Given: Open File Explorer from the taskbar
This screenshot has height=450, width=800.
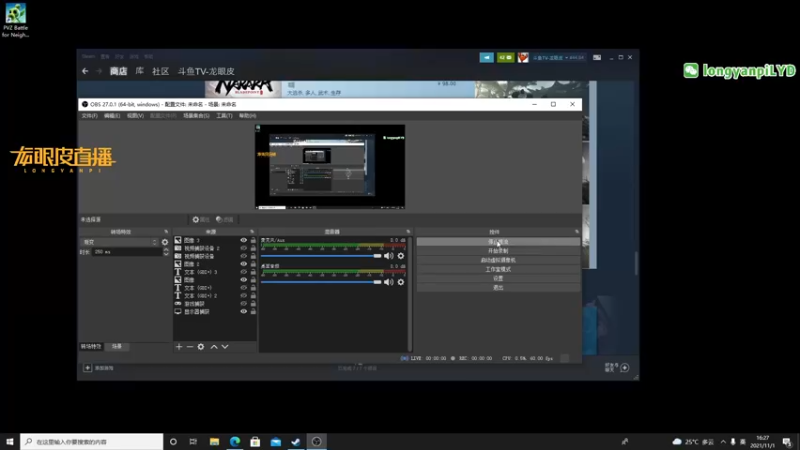Looking at the screenshot, I should (214, 441).
